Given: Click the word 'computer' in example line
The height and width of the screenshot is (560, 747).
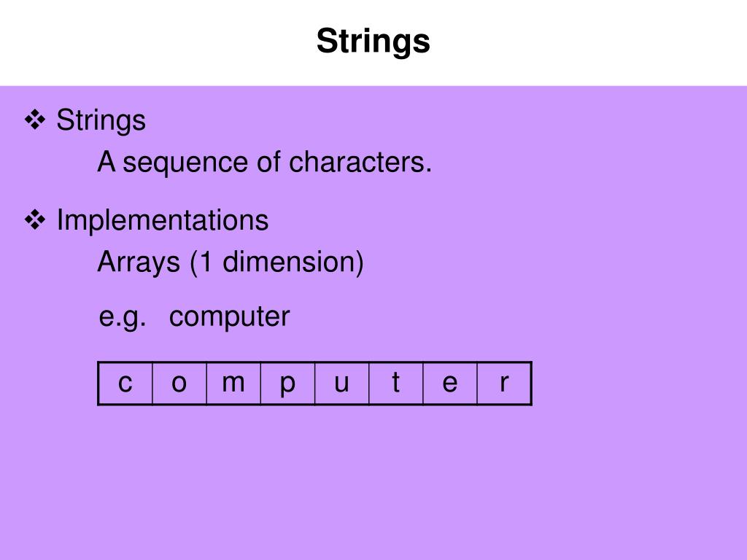Looking at the screenshot, I should [229, 316].
